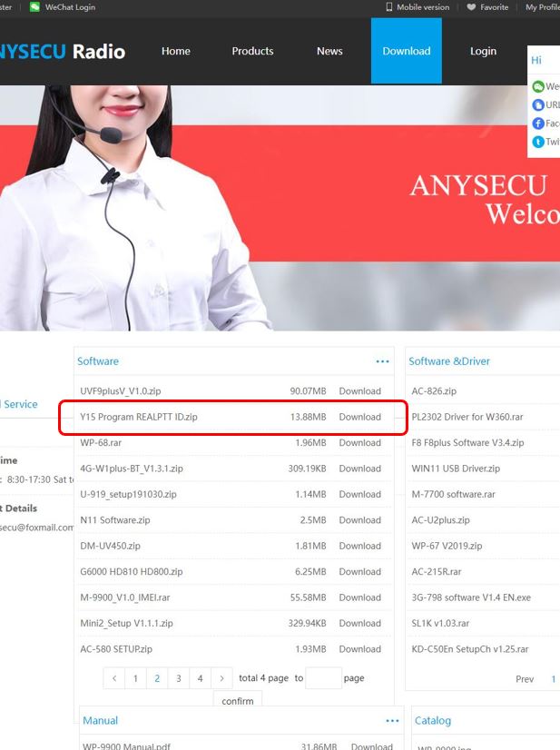This screenshot has width=560, height=750.
Task: Click WP-67 V2019.zip
Action: (x=447, y=547)
